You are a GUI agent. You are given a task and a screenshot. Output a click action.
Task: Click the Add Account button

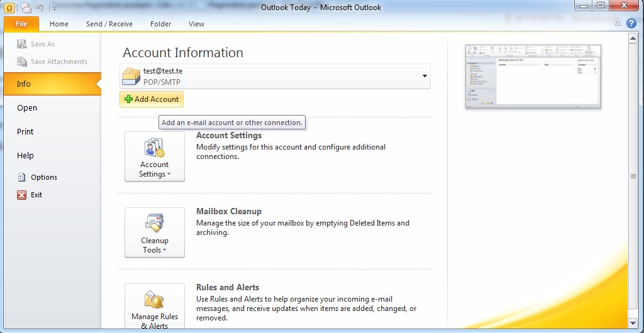click(x=152, y=99)
